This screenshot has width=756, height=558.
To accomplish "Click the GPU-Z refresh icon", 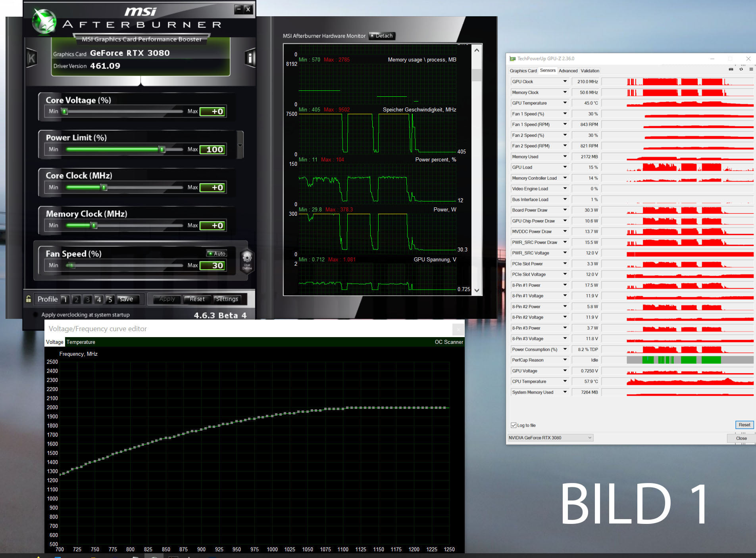I will (x=741, y=69).
